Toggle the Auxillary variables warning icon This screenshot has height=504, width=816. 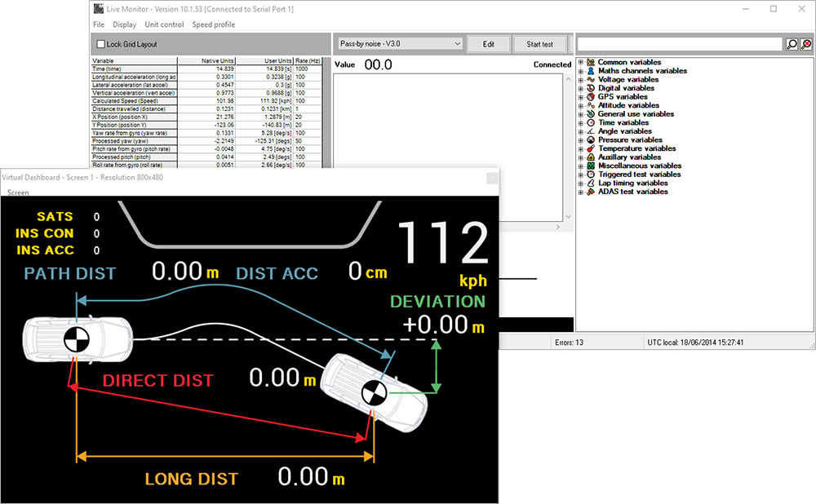pyautogui.click(x=591, y=157)
